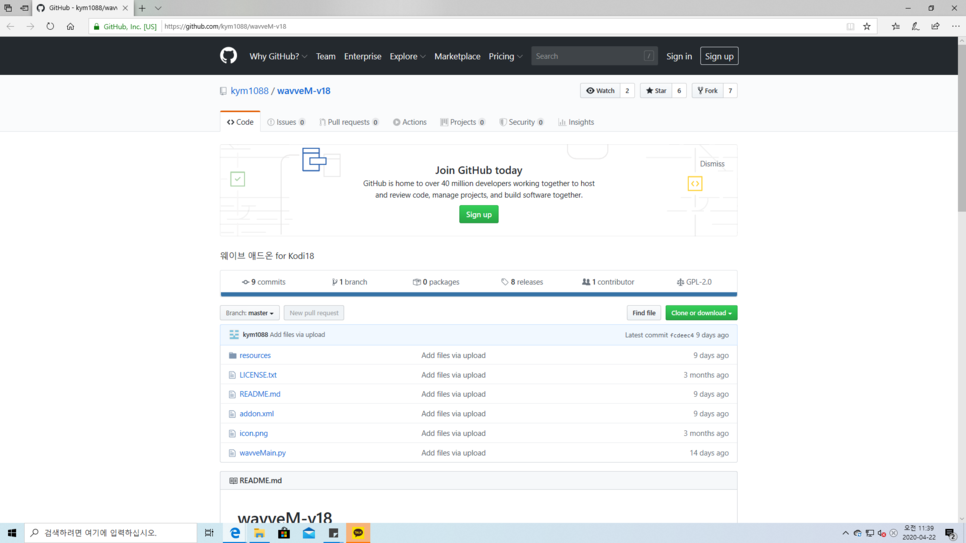The image size is (966, 543).
Task: Open notification center icon
Action: pyautogui.click(x=951, y=533)
